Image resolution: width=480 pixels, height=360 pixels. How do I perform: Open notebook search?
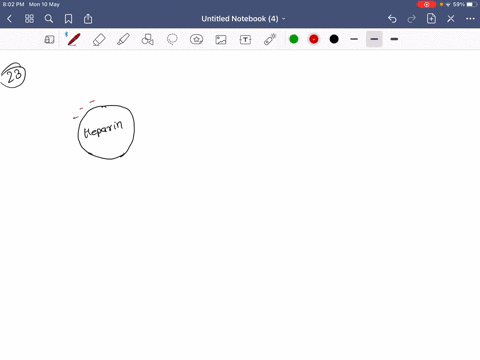(49, 19)
